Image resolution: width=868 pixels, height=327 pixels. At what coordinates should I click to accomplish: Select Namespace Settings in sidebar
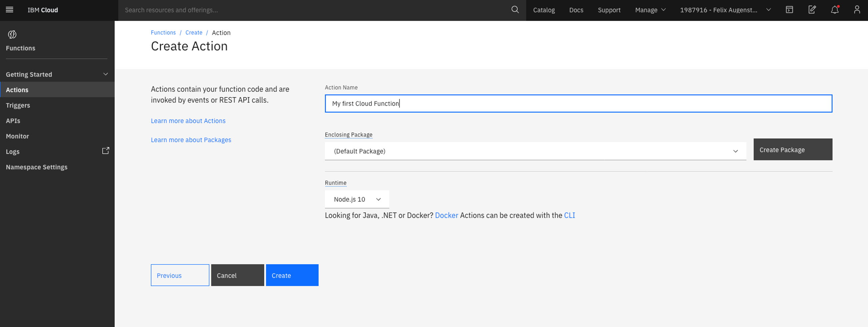pyautogui.click(x=37, y=167)
